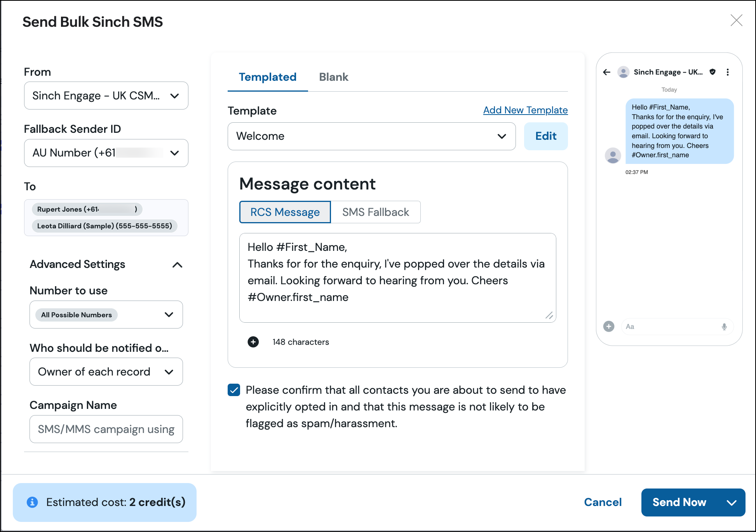The height and width of the screenshot is (532, 756).
Task: Open the Fallback Sender ID dropdown
Action: point(106,153)
